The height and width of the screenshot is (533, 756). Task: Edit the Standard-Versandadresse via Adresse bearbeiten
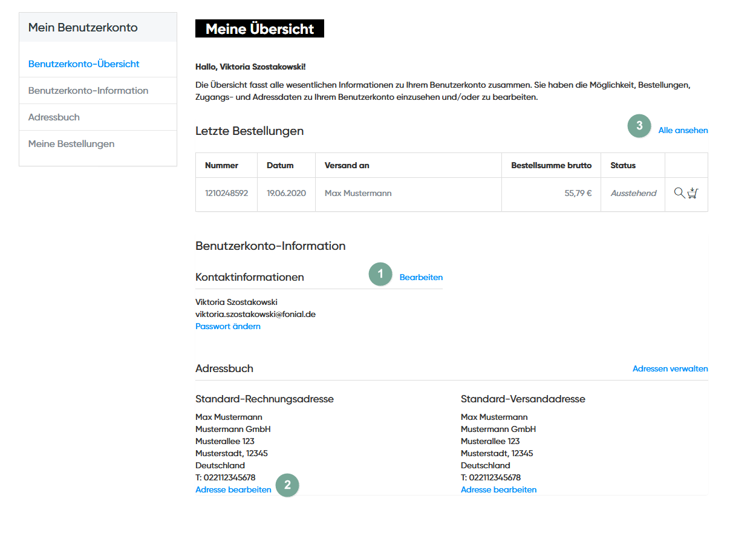498,490
